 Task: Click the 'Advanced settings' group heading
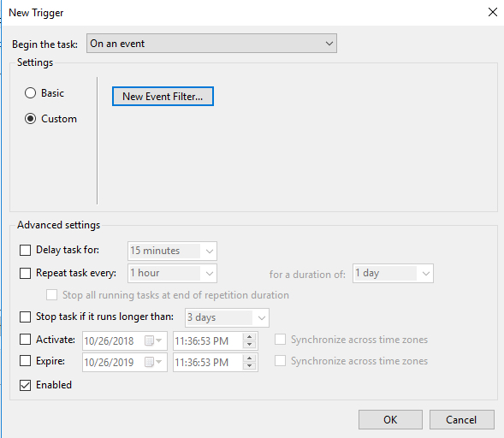59,225
